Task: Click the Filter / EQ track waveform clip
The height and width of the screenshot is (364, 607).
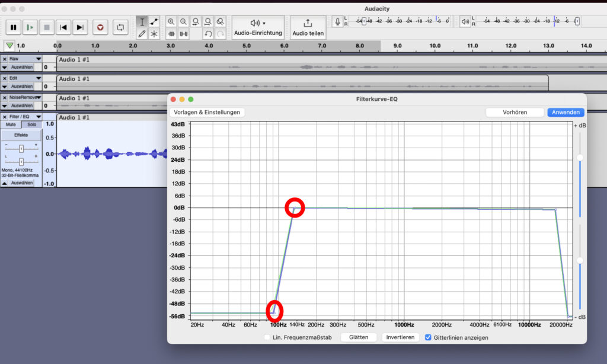Action: 112,154
